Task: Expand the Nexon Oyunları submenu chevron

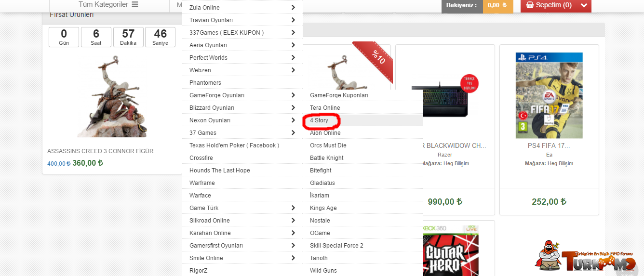Action: click(294, 120)
